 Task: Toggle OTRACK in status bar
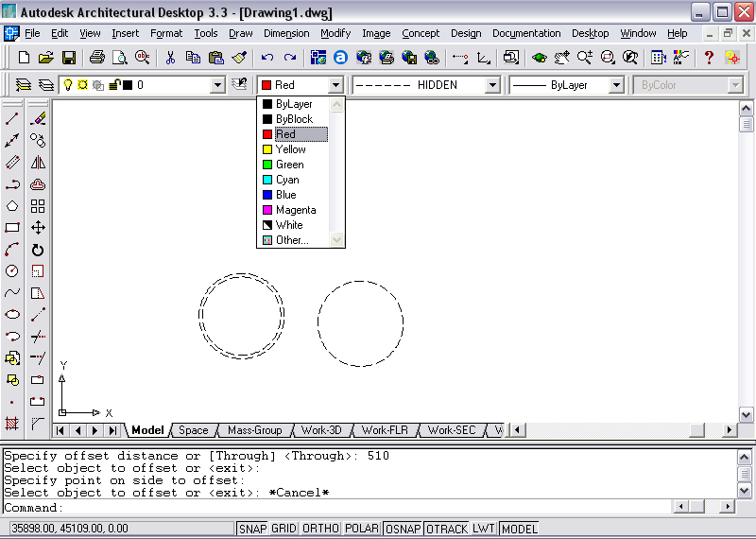(x=446, y=529)
